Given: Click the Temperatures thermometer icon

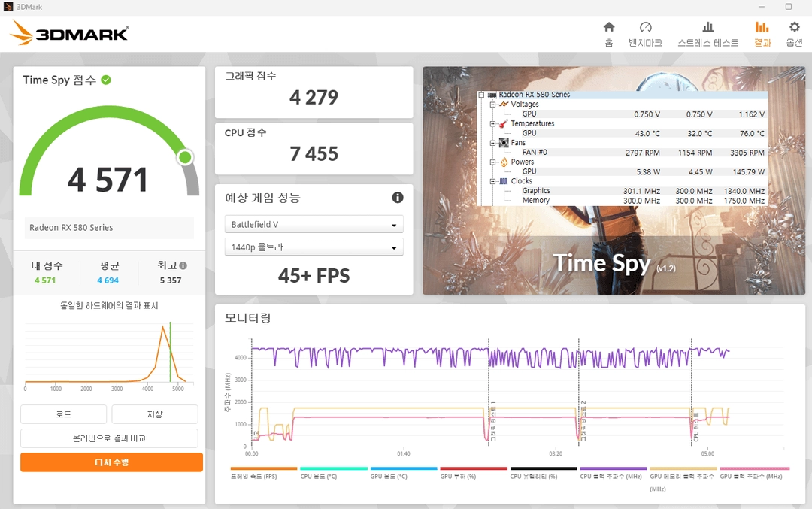Looking at the screenshot, I should (x=503, y=123).
